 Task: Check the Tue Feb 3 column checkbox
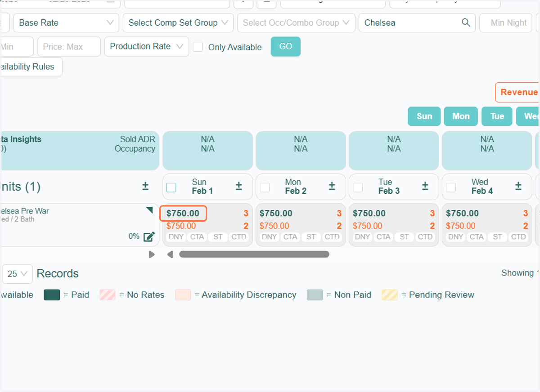tap(358, 187)
